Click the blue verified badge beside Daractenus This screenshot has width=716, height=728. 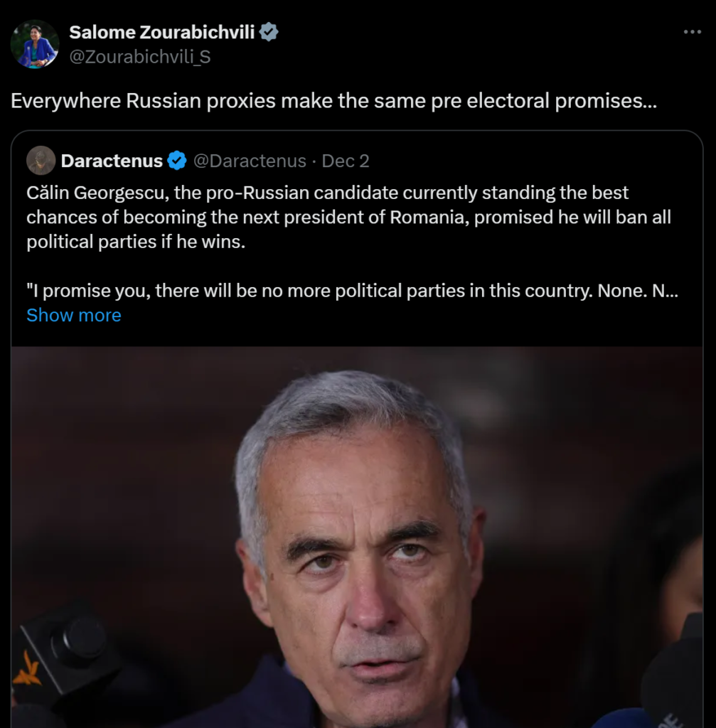(x=176, y=161)
